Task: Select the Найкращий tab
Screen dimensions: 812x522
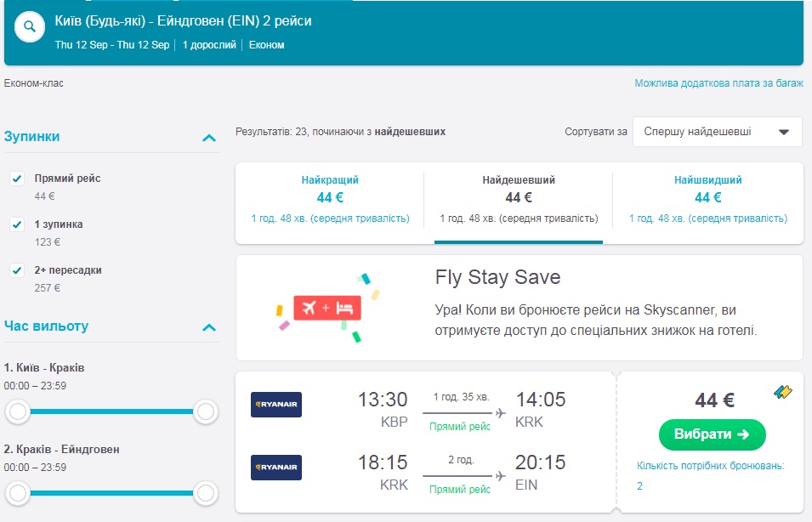Action: click(x=330, y=199)
